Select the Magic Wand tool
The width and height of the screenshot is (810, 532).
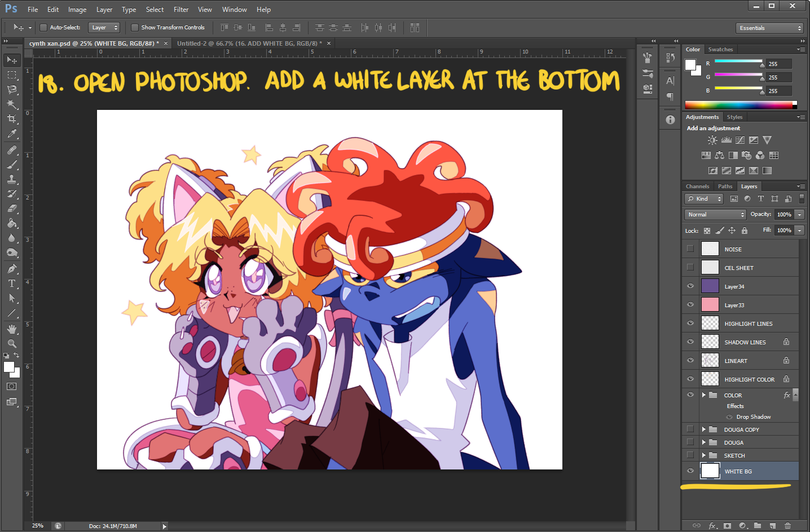pos(12,104)
